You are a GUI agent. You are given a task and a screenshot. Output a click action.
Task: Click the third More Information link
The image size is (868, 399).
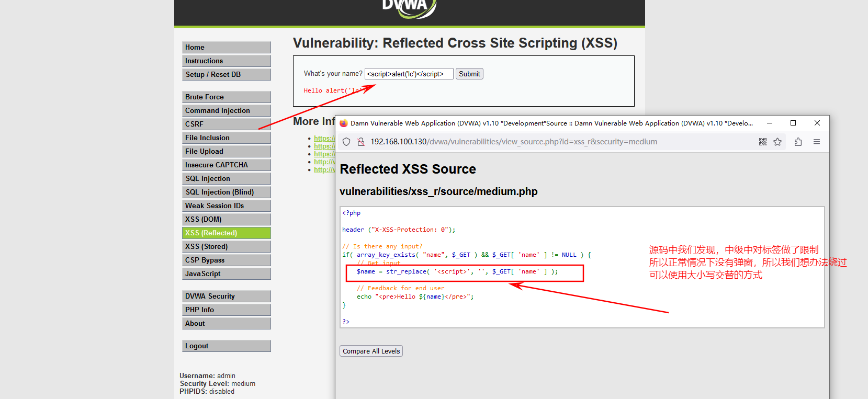point(324,154)
